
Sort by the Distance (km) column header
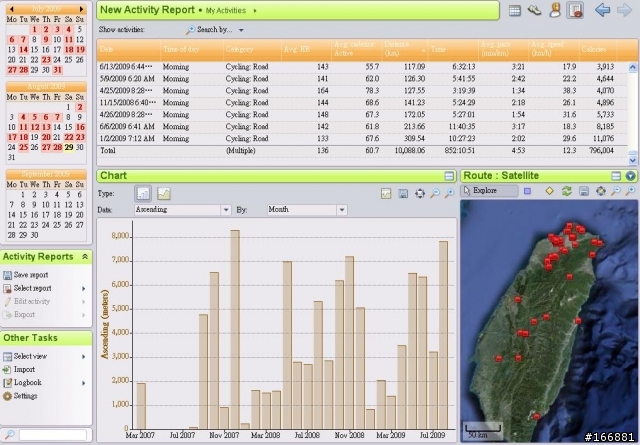pos(404,49)
